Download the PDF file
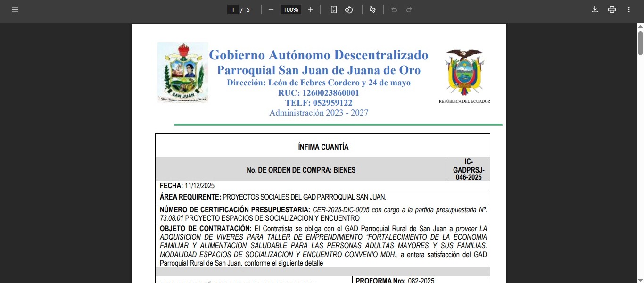The image size is (644, 283). (x=595, y=9)
